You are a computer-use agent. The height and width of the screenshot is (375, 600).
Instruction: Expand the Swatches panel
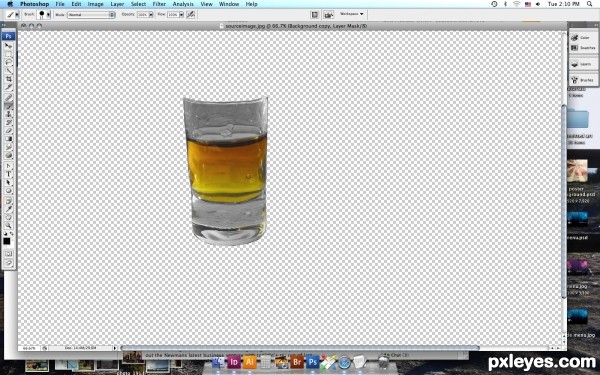point(584,48)
